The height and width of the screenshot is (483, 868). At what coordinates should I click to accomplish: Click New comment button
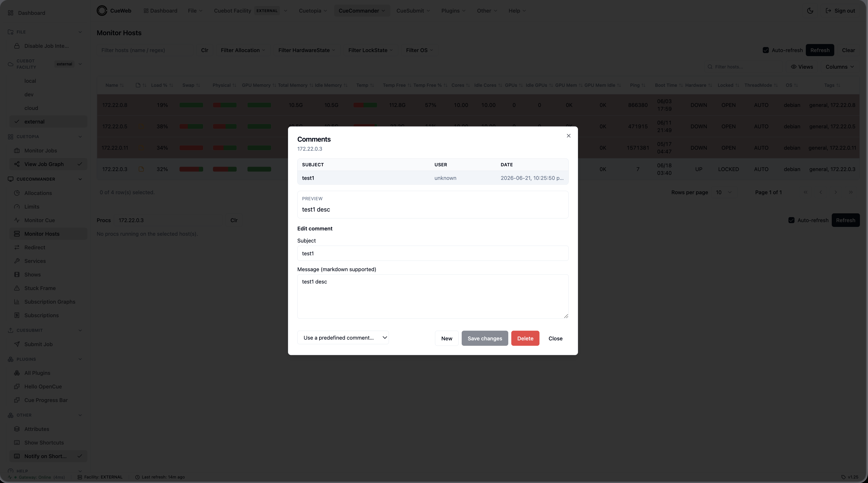pyautogui.click(x=447, y=338)
